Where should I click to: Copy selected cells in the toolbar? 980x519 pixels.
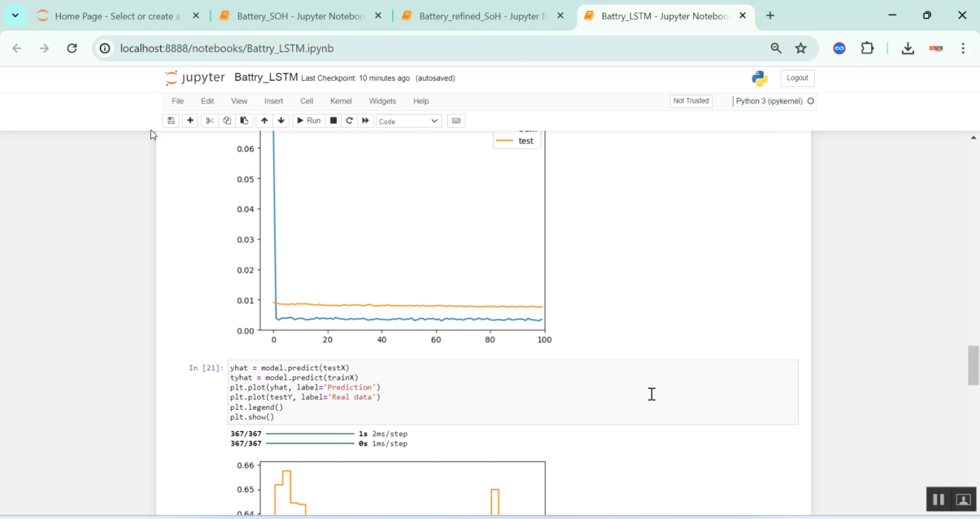tap(227, 121)
